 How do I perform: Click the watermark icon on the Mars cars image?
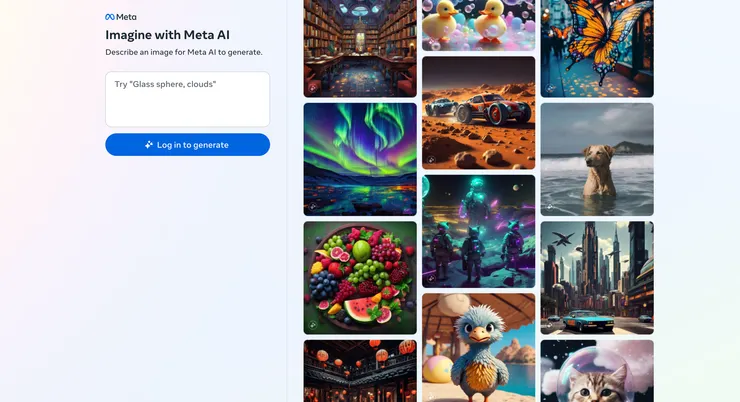[431, 160]
